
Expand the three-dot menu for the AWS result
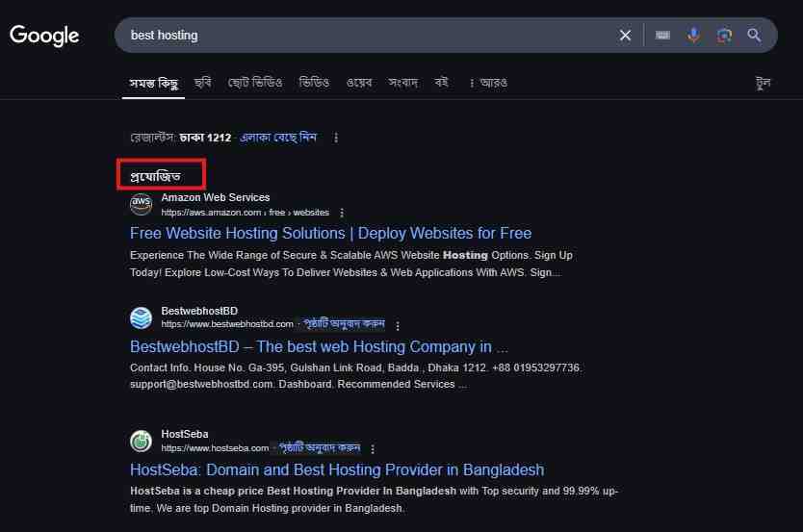[342, 213]
